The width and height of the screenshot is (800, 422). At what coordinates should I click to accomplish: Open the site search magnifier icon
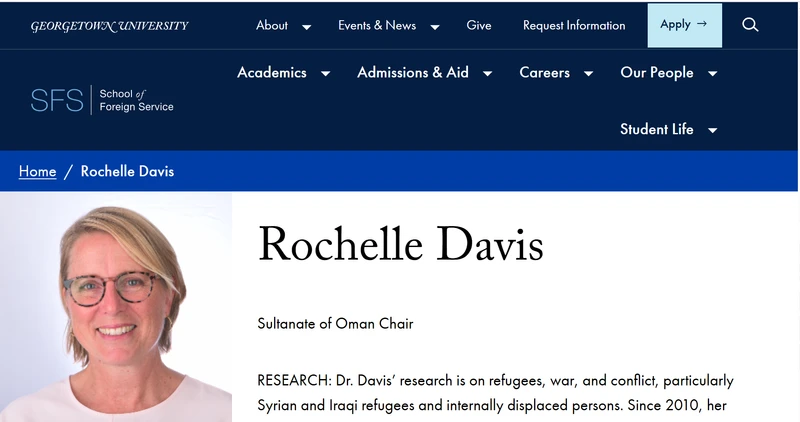coord(749,25)
